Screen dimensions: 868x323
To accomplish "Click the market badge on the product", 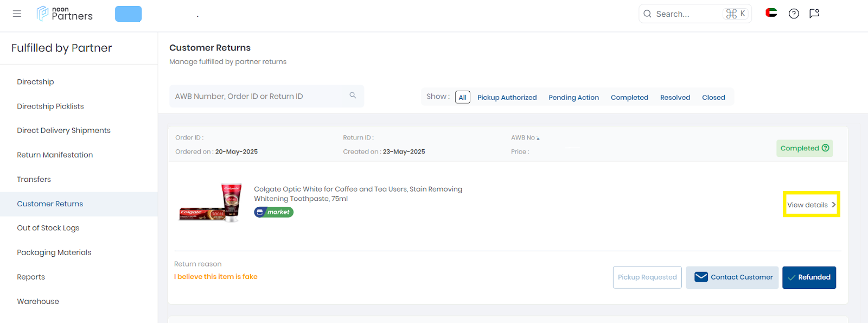I will click(x=274, y=212).
